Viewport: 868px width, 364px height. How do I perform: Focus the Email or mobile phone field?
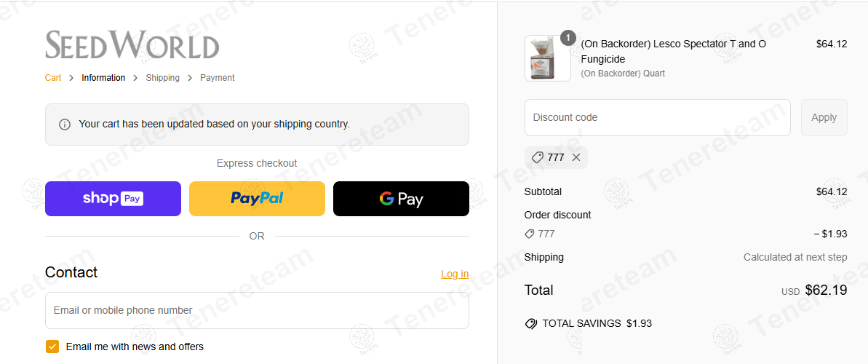257,311
